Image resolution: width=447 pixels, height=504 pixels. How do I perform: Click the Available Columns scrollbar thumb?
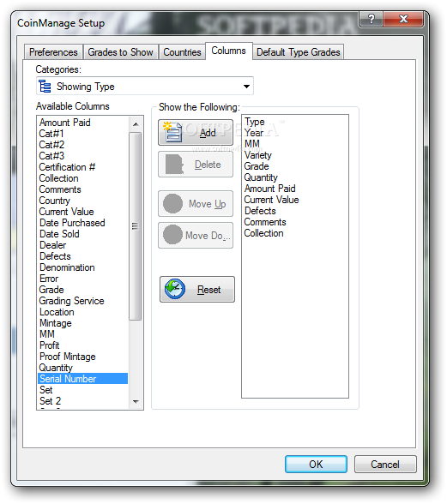click(136, 226)
